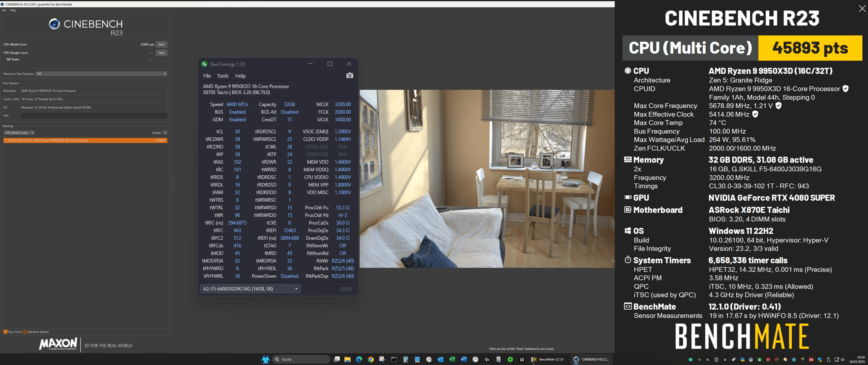Image resolution: width=868 pixels, height=365 pixels.
Task: Open Tools menu in ZenTimings
Action: coord(223,76)
